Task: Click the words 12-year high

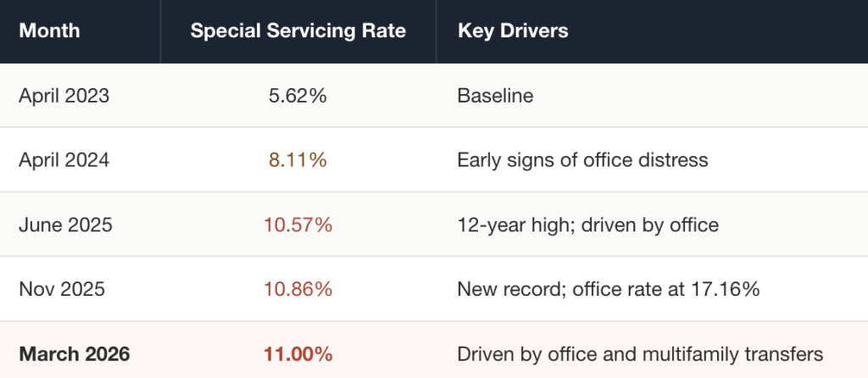Action: point(500,225)
